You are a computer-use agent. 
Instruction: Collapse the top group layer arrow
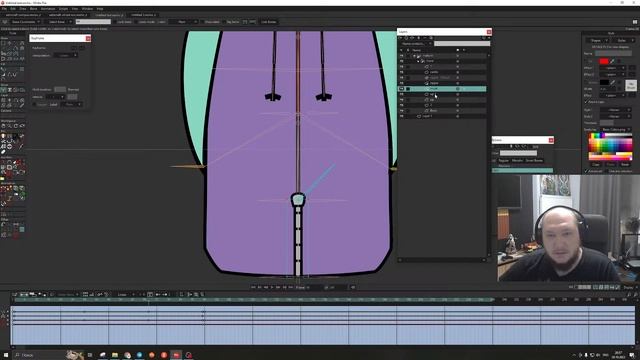(414, 56)
